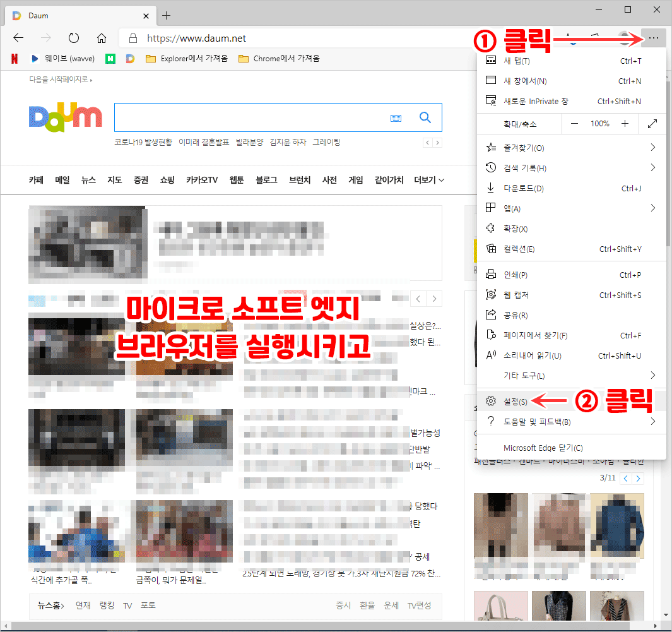672x632 pixels.
Task: Click the lock icon in the address bar
Action: pyautogui.click(x=133, y=38)
